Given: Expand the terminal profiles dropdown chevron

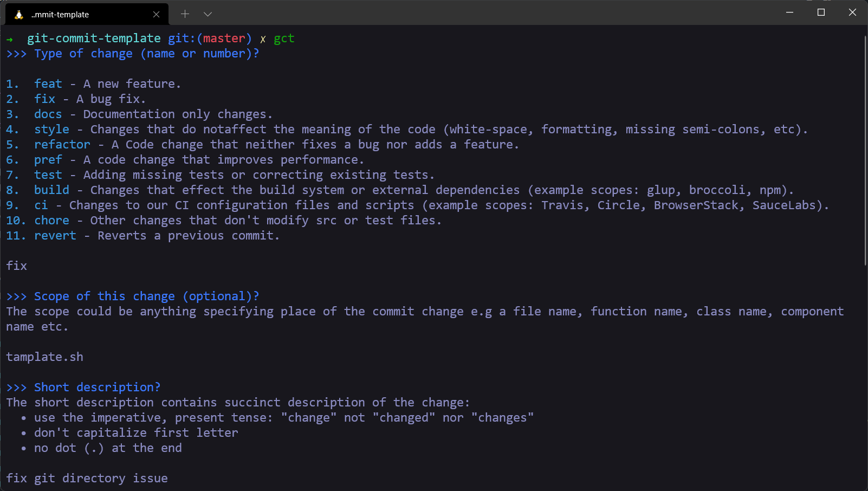Looking at the screenshot, I should 208,14.
